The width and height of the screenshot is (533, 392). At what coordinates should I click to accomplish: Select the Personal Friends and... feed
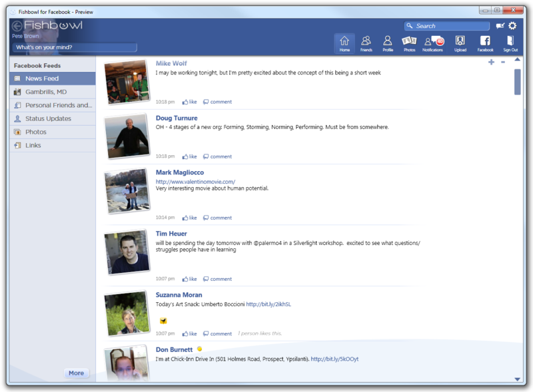(x=53, y=105)
